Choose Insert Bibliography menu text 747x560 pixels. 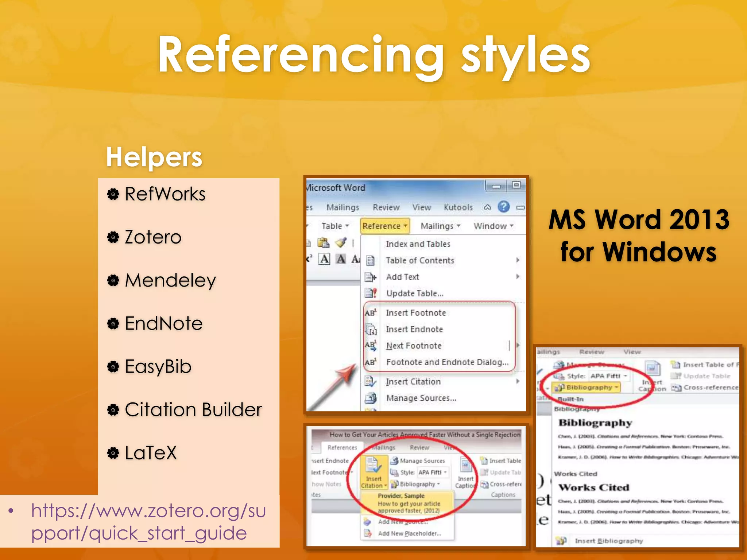tap(609, 541)
